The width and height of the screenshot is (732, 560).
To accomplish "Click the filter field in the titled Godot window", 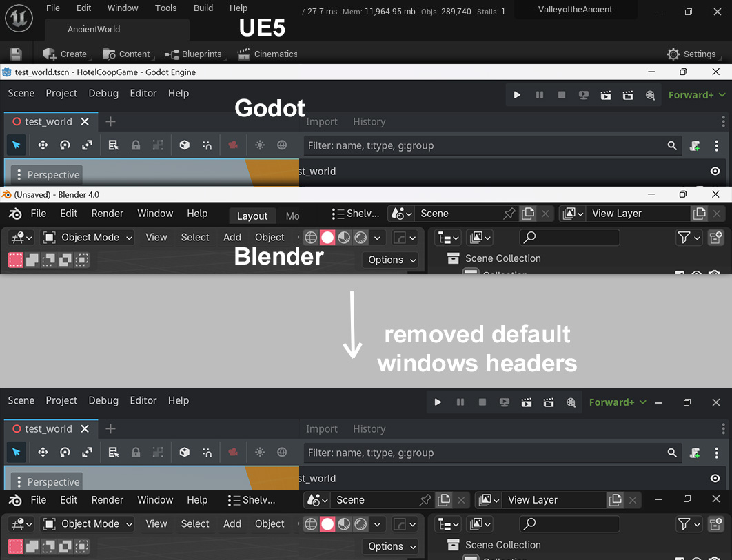I will pyautogui.click(x=493, y=145).
